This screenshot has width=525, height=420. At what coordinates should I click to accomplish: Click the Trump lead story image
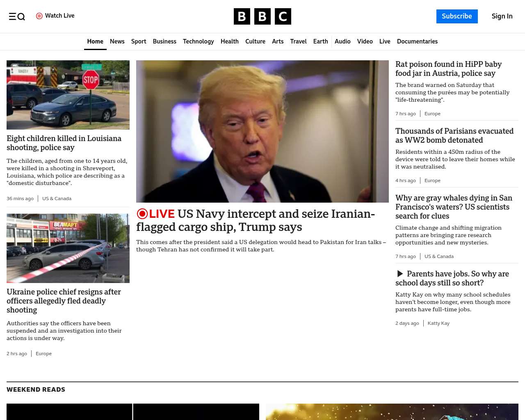click(x=262, y=131)
